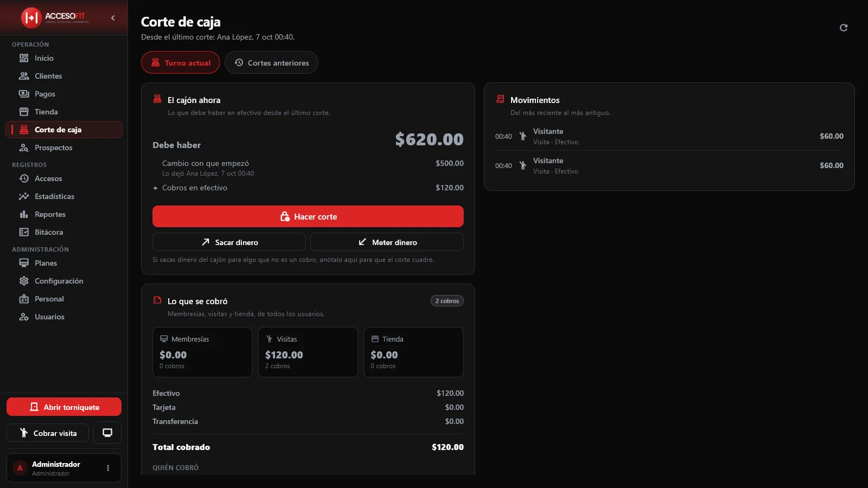Click the Abrir torniquete button

(64, 407)
